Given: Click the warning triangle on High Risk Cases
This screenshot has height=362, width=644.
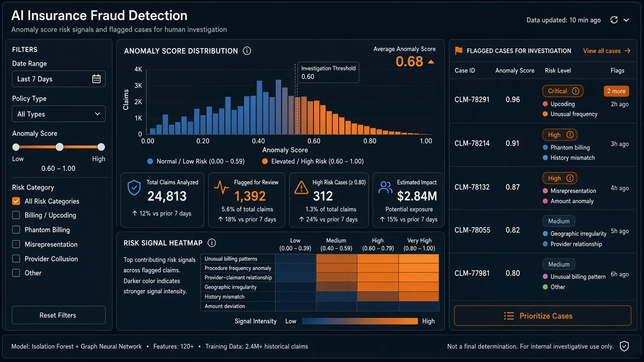Looking at the screenshot, I should click(301, 188).
